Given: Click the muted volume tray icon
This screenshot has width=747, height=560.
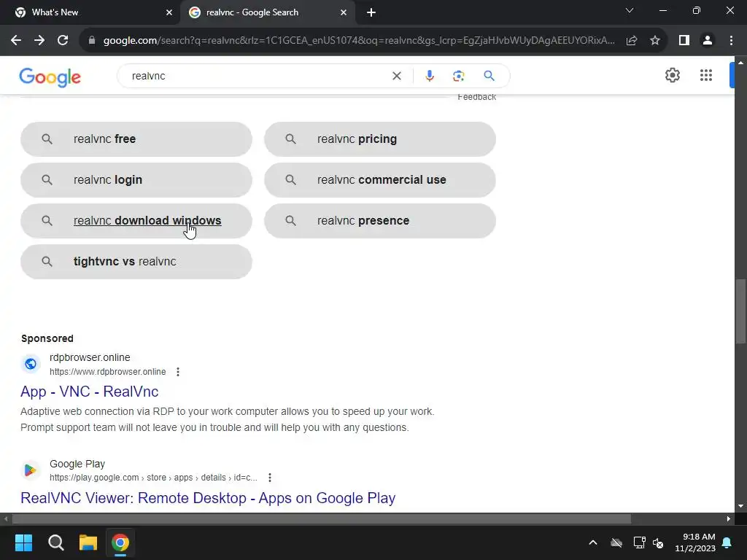Looking at the screenshot, I should click(659, 542).
